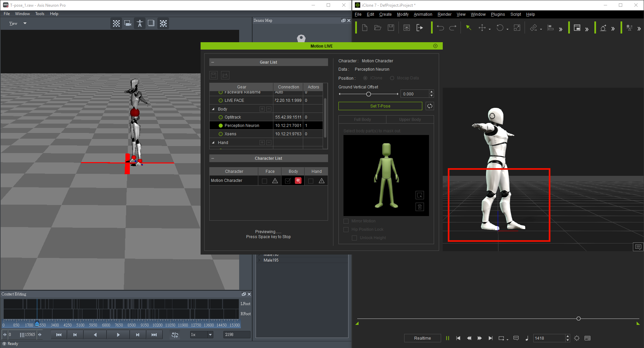
Task: Click loop icon in Axis Neuron playback bar
Action: (x=175, y=335)
